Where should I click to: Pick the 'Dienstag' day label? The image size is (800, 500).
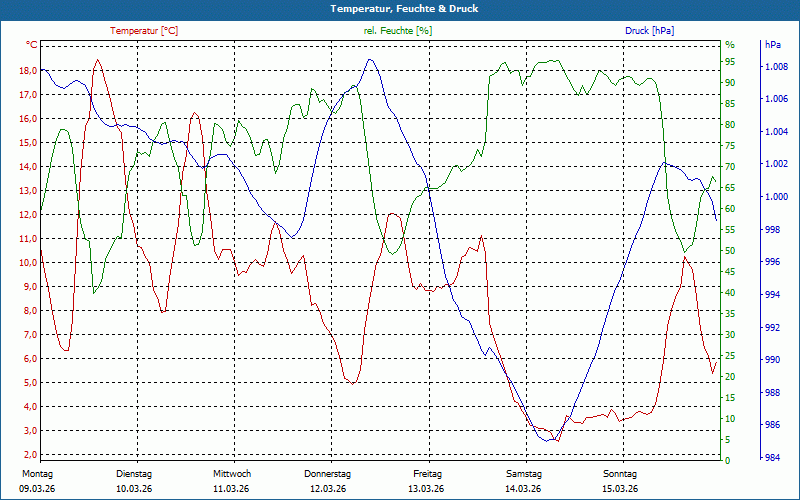(x=134, y=473)
